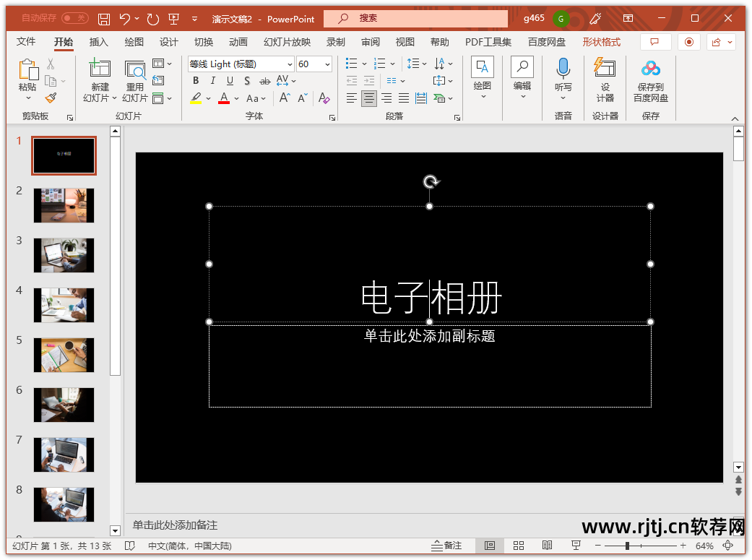Start slideshow via status bar icon
Viewport: 752px width, 560px height.
[576, 546]
